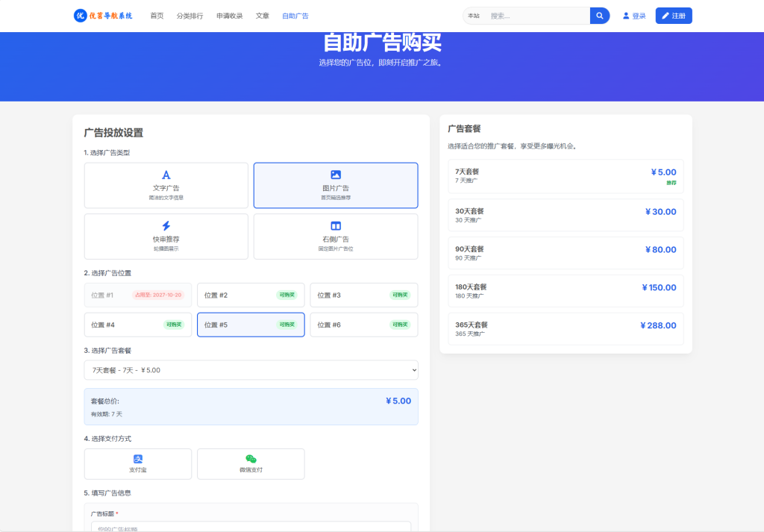Click the 优酱导航系统 site logo icon
Screen dimensions: 764x532
[x=81, y=15]
